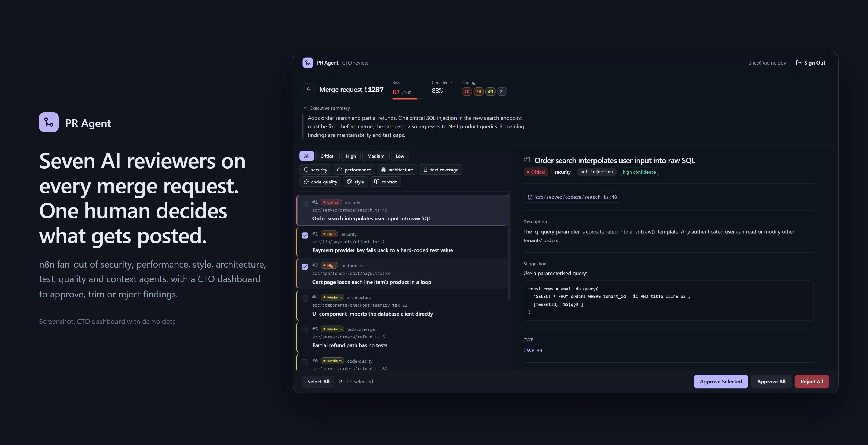Click the 4M medium findings badge
The height and width of the screenshot is (445, 868).
(490, 91)
